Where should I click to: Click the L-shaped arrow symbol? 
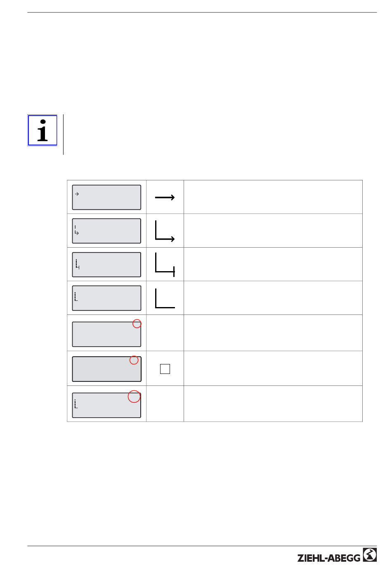(x=165, y=231)
